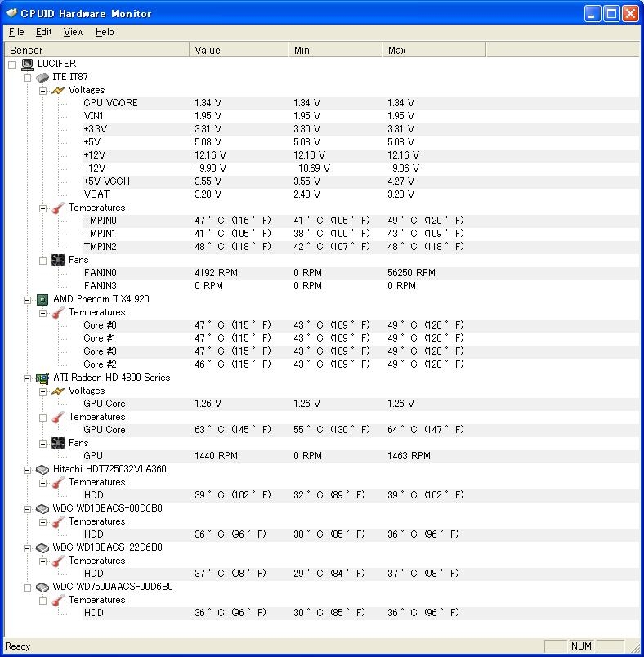Click the 56250 RPM max value
The image size is (644, 657).
(411, 273)
